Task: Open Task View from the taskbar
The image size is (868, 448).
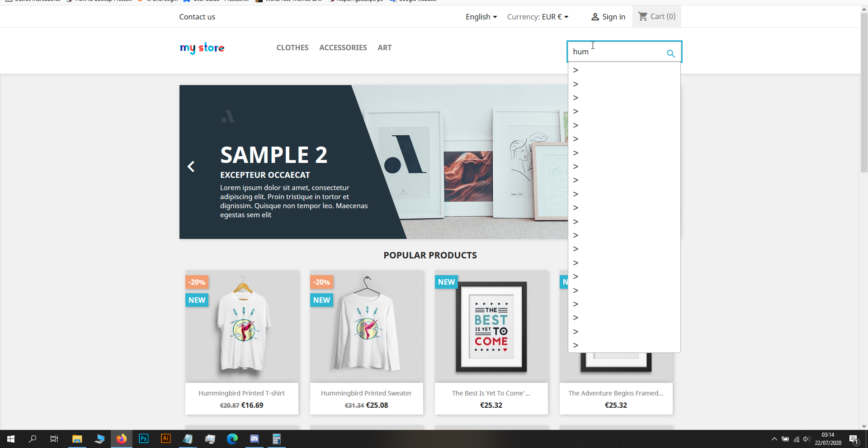Action: [x=54, y=439]
